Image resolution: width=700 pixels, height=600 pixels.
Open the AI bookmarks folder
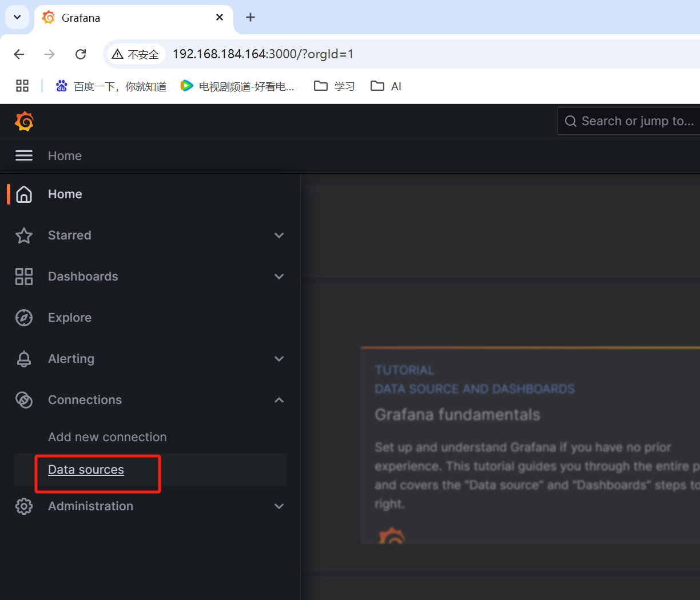[386, 86]
